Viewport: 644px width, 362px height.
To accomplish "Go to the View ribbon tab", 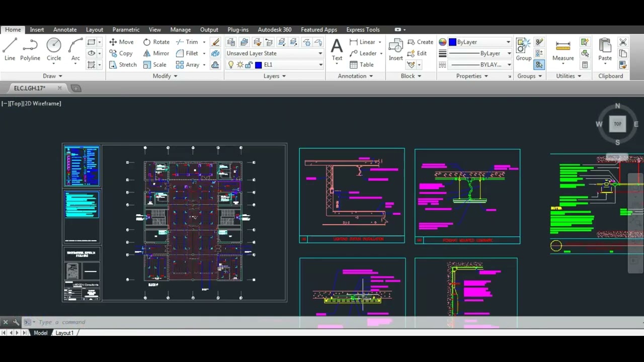I will pyautogui.click(x=155, y=30).
